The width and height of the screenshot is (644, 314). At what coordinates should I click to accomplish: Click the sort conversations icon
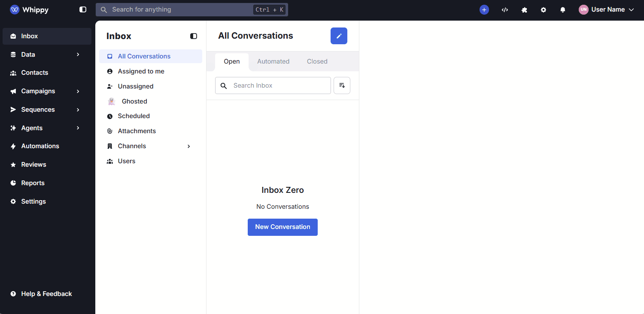click(x=342, y=85)
